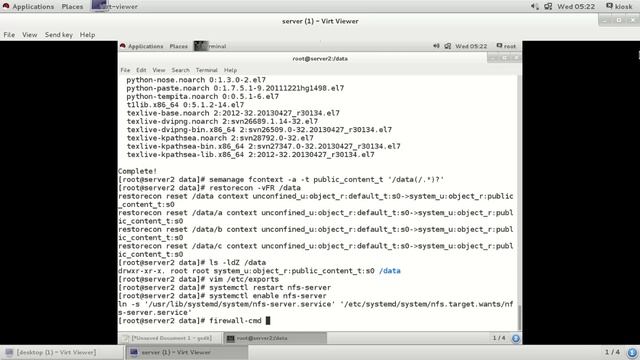Click the texlive-base.noarch package line
The image size is (640, 360).
point(233,113)
